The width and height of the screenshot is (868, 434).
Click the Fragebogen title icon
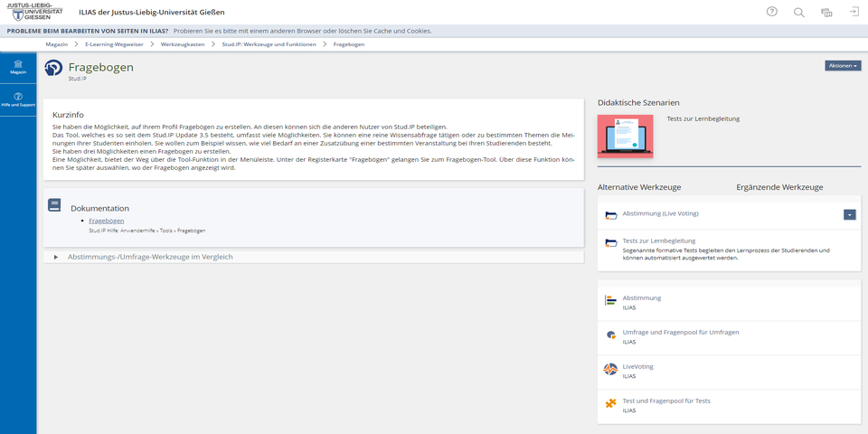53,68
